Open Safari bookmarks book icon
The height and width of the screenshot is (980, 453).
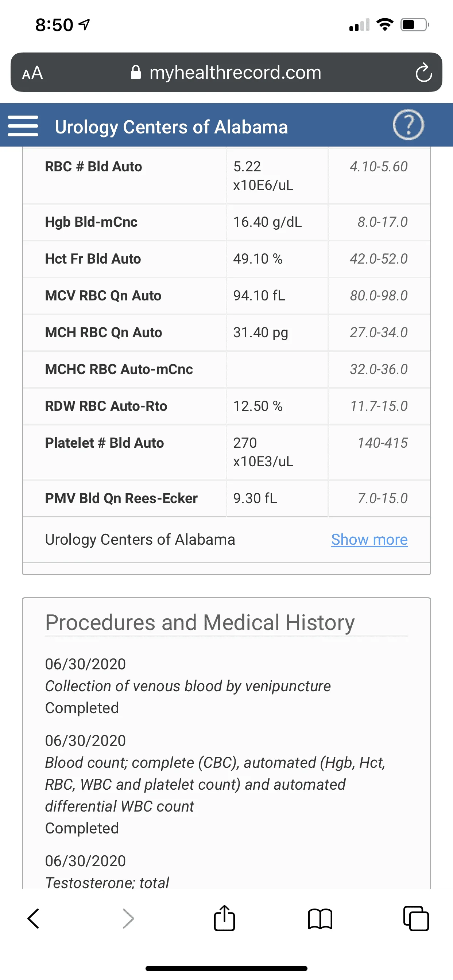coord(320,919)
